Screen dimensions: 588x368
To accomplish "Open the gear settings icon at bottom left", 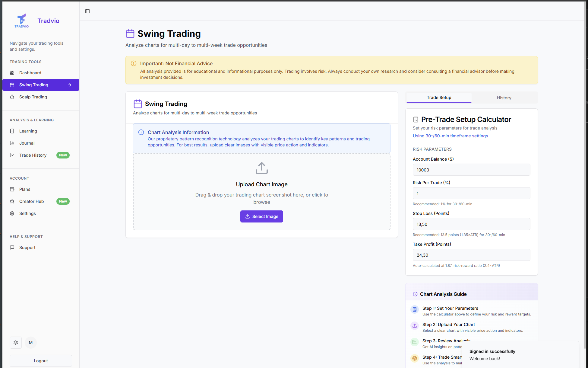I will coord(16,343).
